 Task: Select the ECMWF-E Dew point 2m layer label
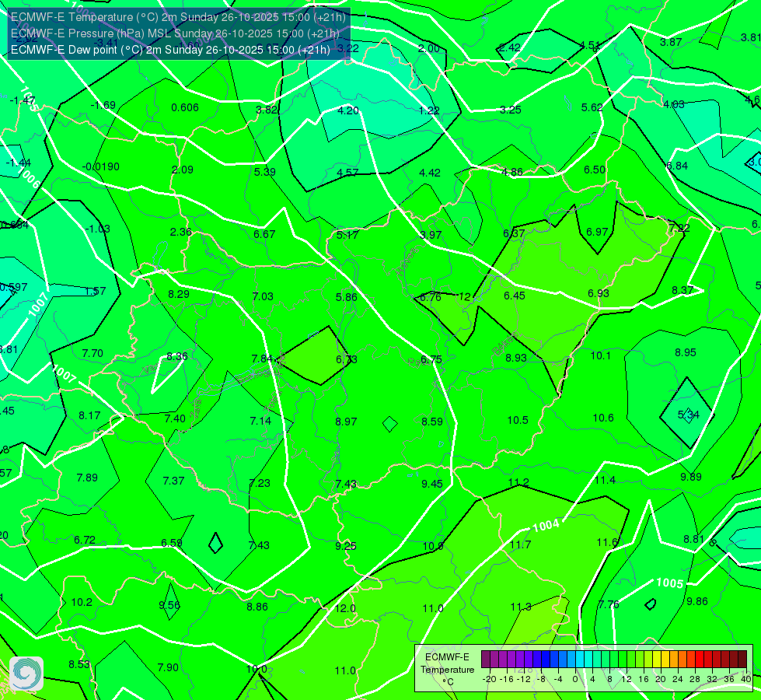point(170,50)
